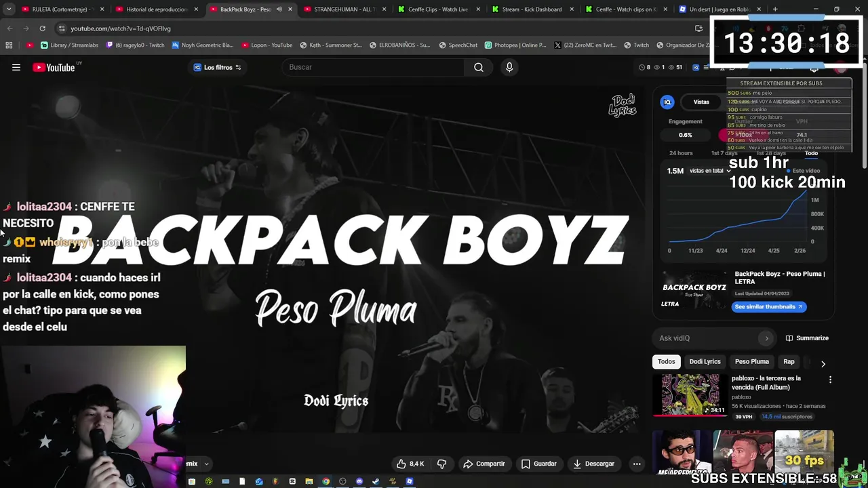Click the 0.6% engagement value
Screen dimensions: 868x488
click(x=686, y=135)
